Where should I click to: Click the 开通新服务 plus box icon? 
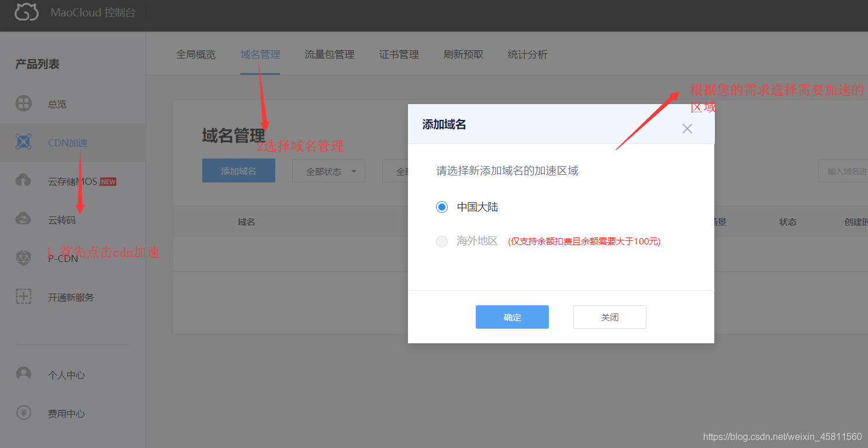[23, 297]
